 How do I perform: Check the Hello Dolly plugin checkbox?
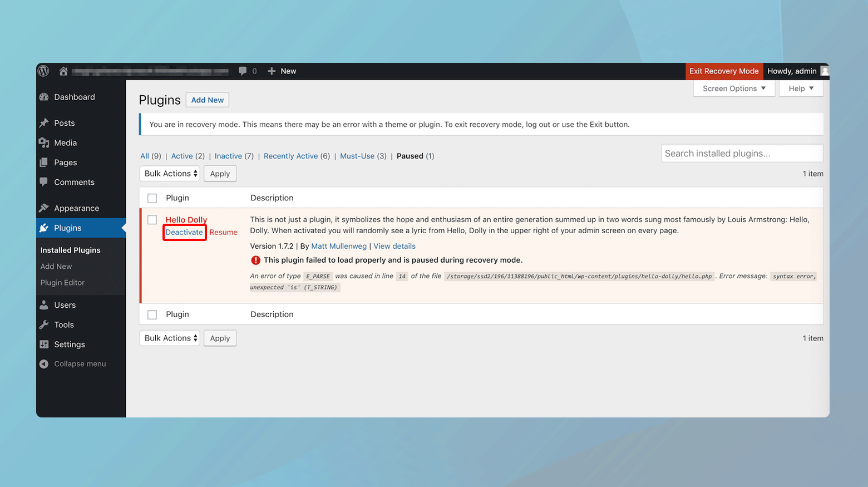click(x=152, y=219)
